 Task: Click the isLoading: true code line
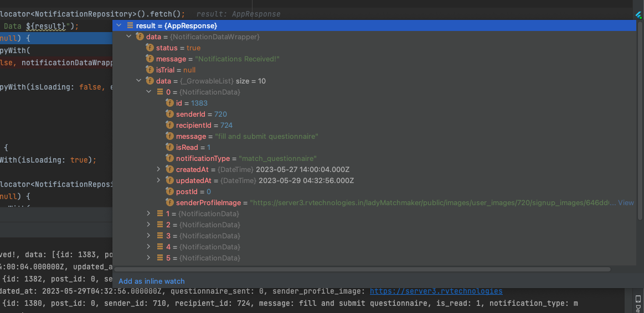[48, 160]
